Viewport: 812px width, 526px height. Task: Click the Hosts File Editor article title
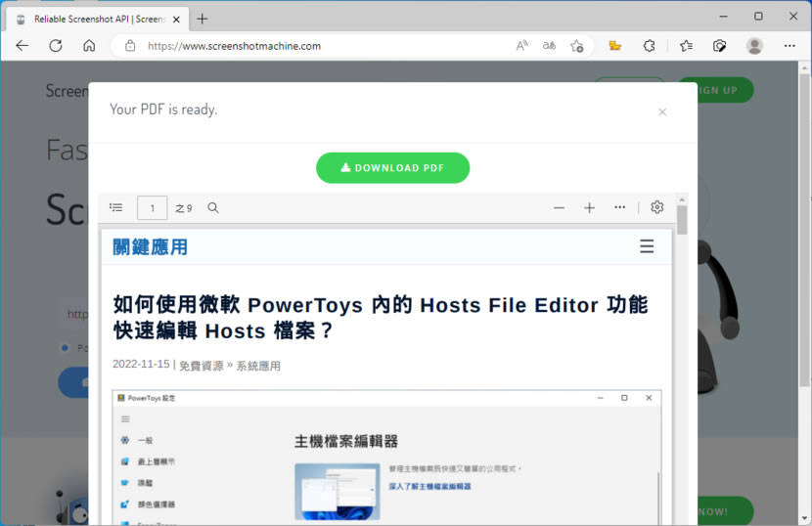[x=381, y=318]
